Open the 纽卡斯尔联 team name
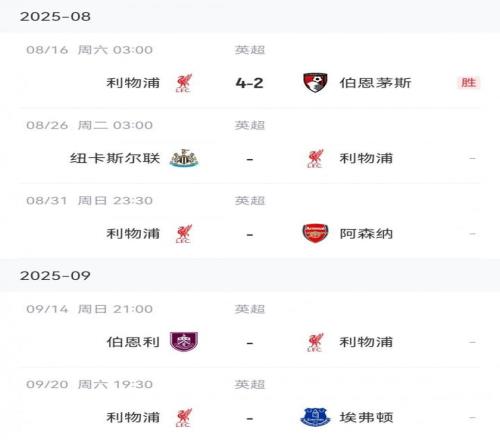 coord(115,158)
